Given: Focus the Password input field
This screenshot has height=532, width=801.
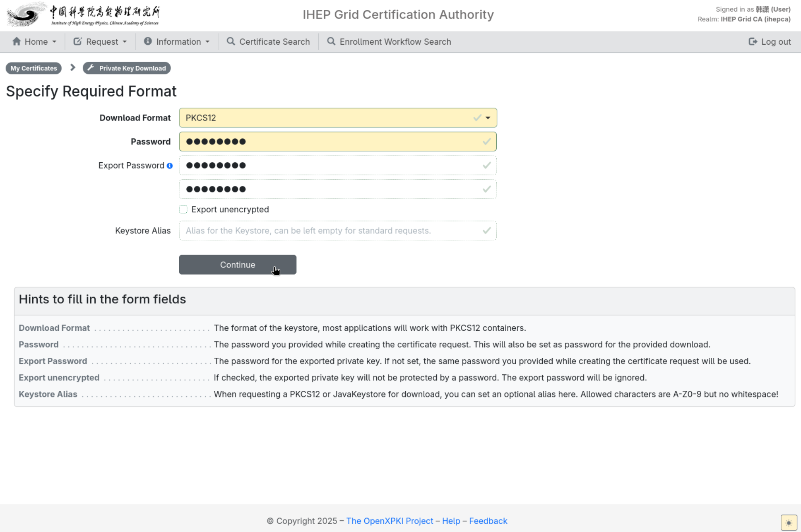Looking at the screenshot, I should click(338, 142).
